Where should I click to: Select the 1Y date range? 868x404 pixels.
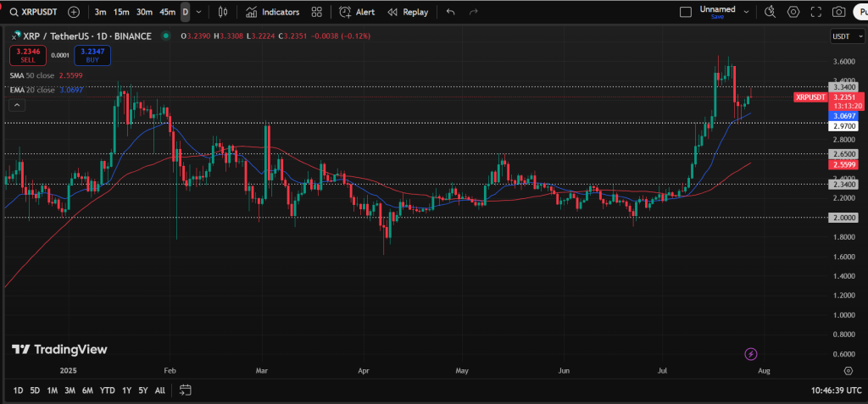(127, 390)
